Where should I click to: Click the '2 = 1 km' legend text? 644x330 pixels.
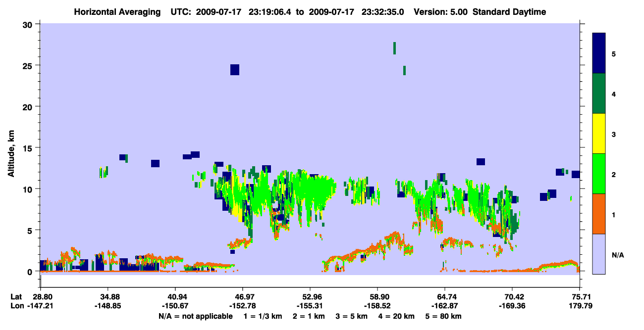point(309,316)
